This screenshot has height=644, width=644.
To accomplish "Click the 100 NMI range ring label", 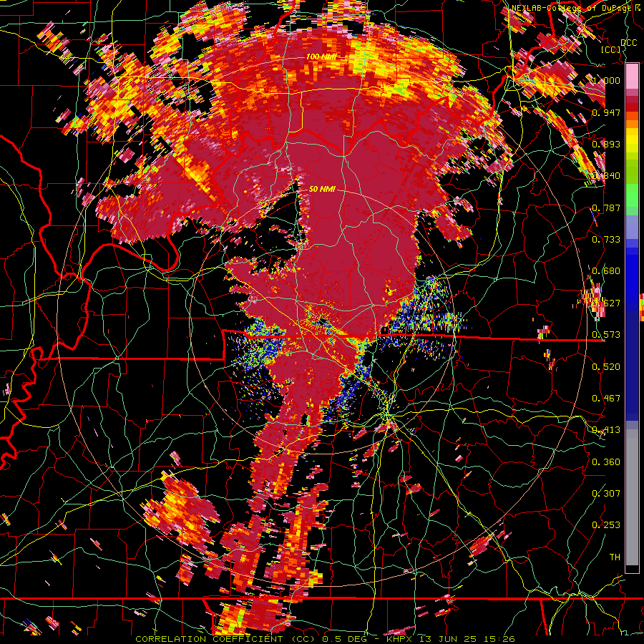I will (321, 57).
